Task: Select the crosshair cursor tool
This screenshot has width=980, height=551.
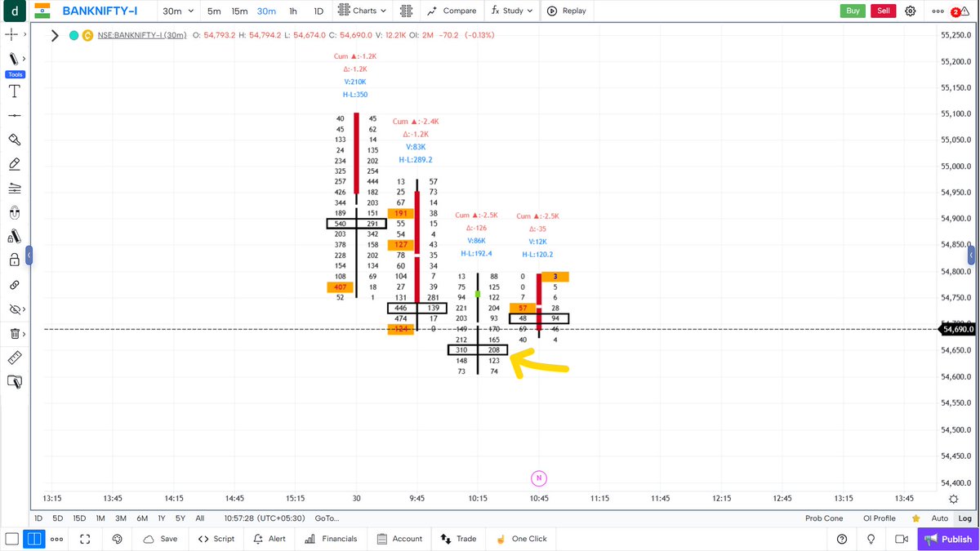Action: 13,35
